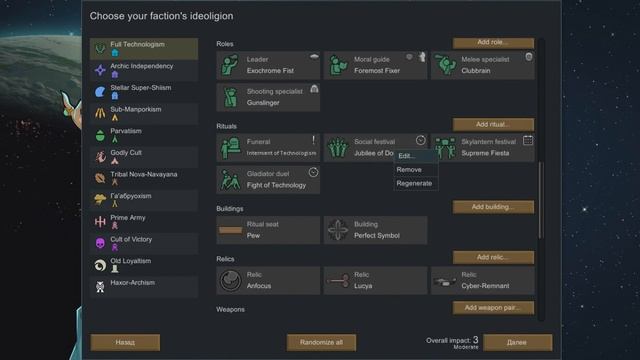The width and height of the screenshot is (640, 360).
Task: Click the Funeral ritual icon
Action: 231,148
